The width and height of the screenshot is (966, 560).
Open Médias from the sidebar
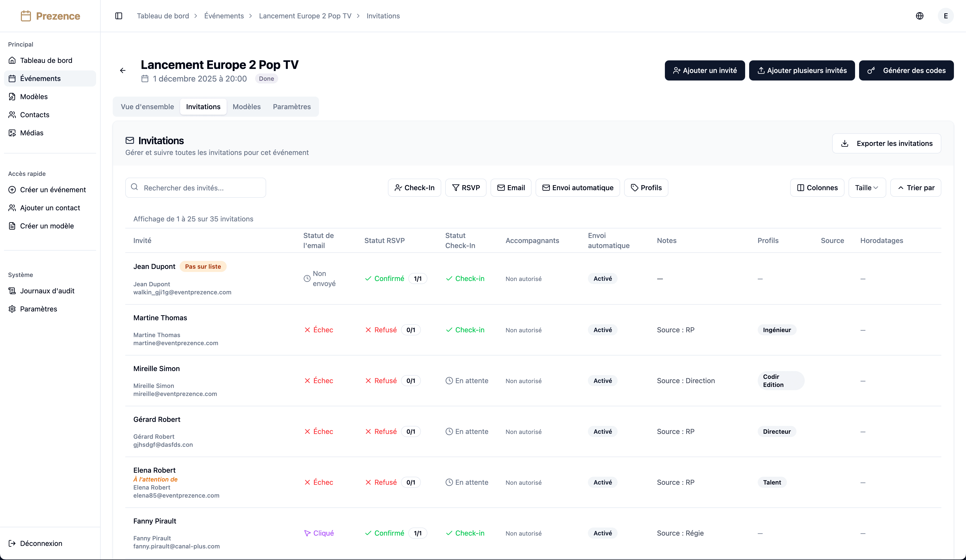[31, 133]
